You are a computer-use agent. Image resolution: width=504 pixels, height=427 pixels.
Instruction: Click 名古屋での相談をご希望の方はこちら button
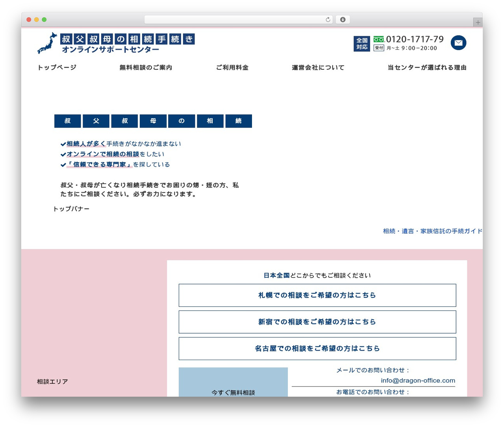(317, 349)
